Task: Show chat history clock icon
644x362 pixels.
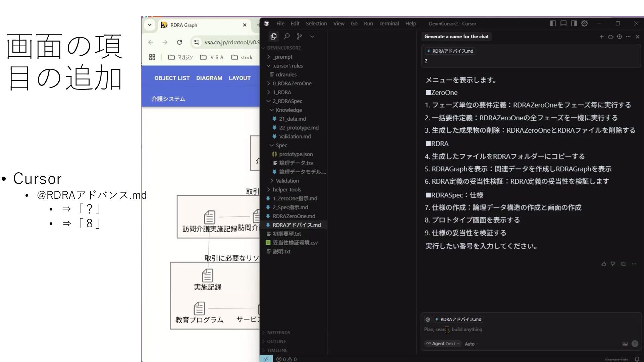Action: point(619,37)
